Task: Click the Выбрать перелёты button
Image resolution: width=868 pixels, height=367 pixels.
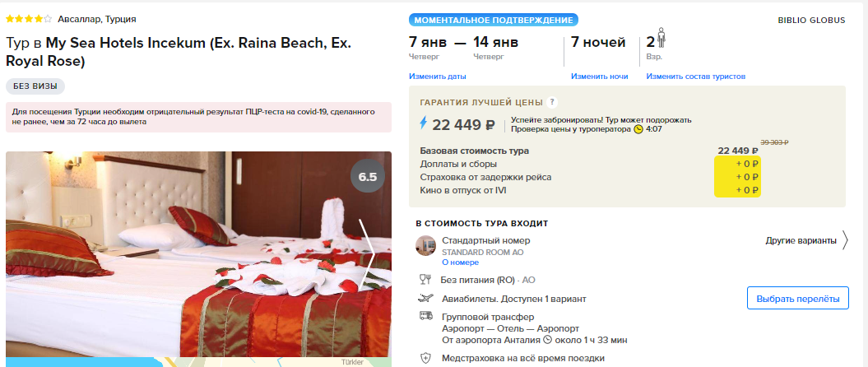Action: tap(798, 299)
